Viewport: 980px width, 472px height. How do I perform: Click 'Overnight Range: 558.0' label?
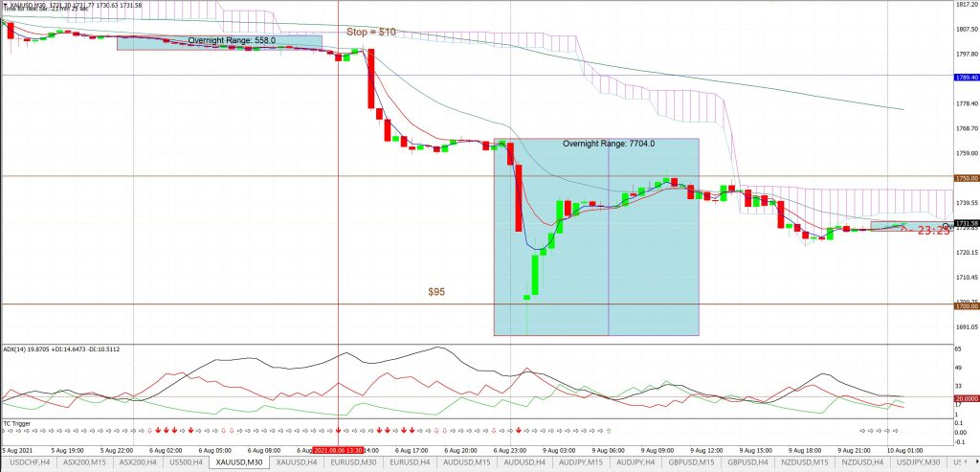coord(232,40)
